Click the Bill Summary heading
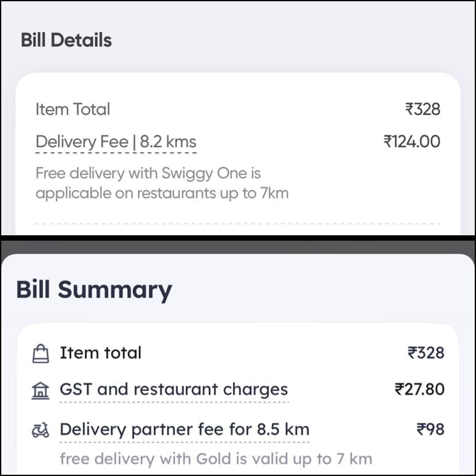The width and height of the screenshot is (476, 476). pos(94,289)
